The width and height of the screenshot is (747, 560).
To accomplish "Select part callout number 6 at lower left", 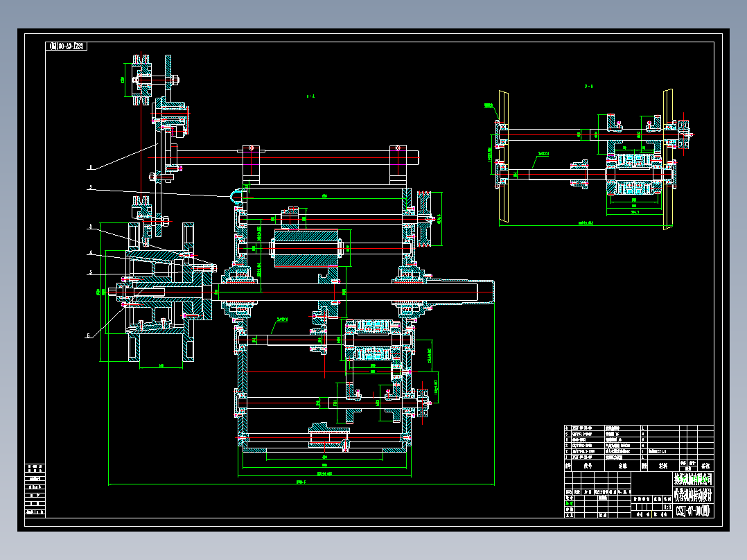I will 88,335.
